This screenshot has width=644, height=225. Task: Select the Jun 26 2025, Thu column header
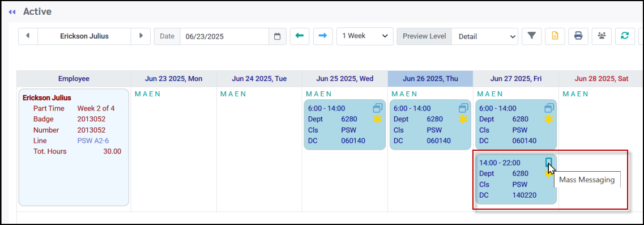point(430,79)
